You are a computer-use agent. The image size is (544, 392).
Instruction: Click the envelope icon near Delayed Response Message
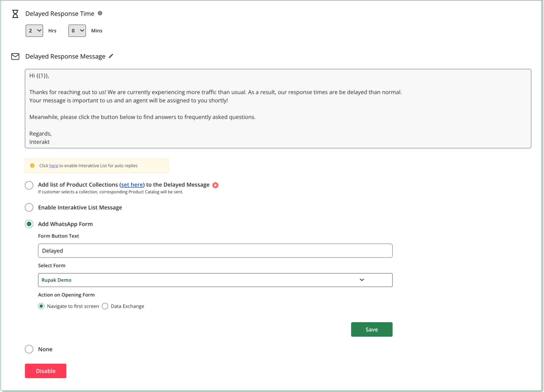(15, 56)
